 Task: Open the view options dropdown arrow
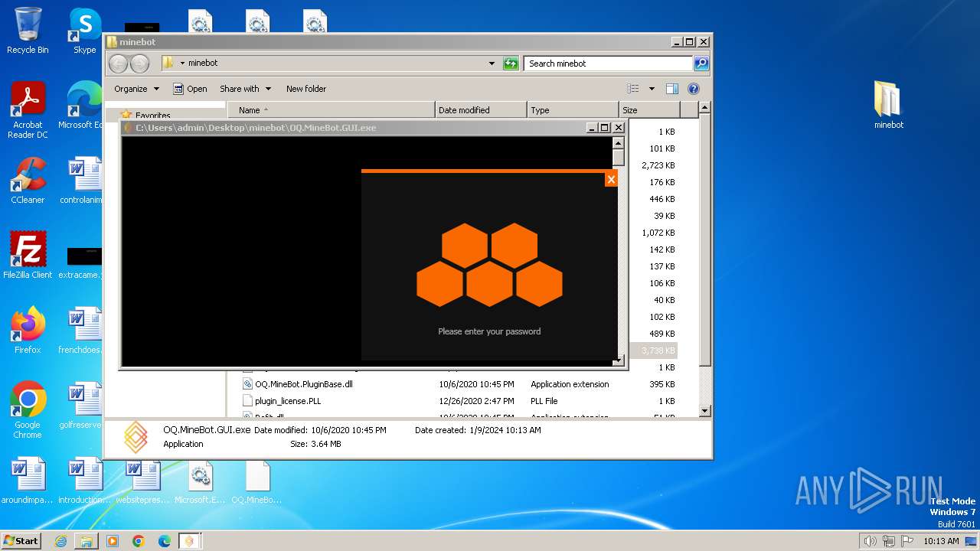[x=652, y=89]
